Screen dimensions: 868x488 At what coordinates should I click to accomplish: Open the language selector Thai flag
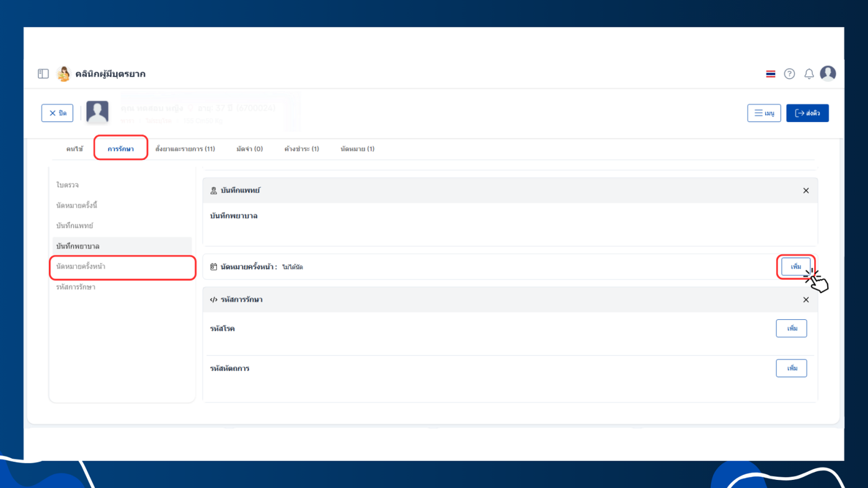click(771, 74)
